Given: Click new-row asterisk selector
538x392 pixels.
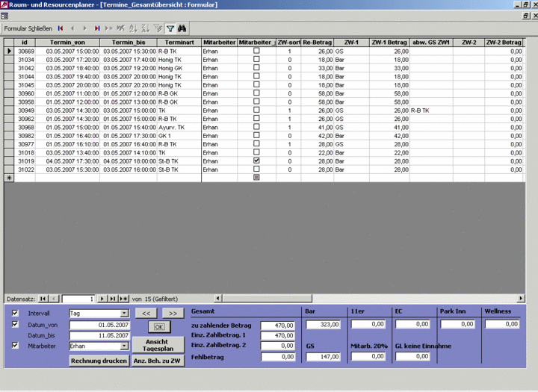Looking at the screenshot, I should pos(9,178).
